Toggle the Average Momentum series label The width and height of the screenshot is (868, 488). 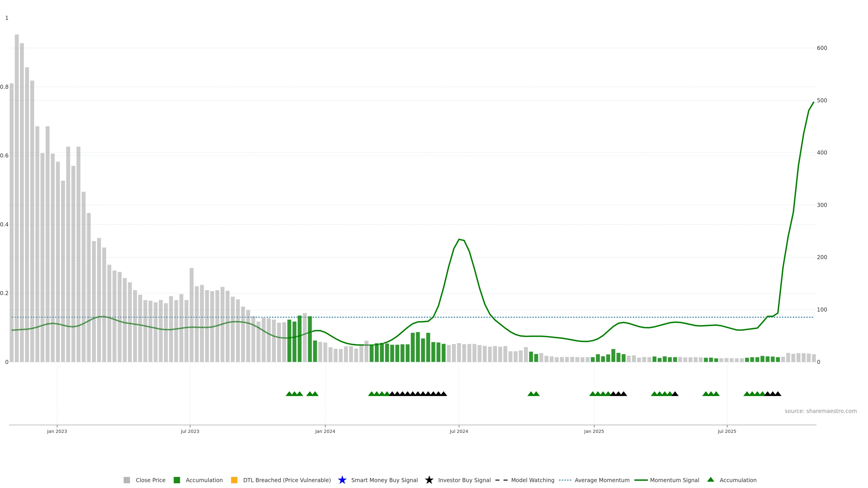click(602, 480)
